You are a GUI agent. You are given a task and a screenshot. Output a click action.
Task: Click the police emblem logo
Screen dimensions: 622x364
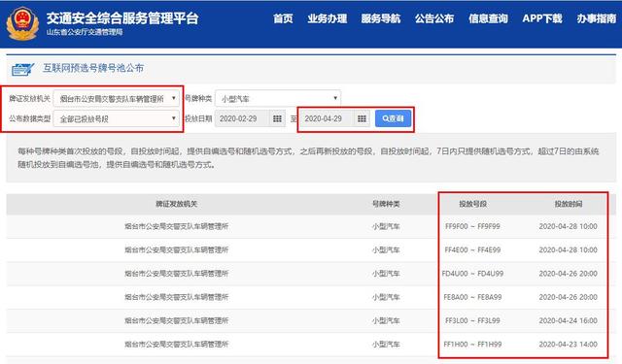click(x=22, y=23)
